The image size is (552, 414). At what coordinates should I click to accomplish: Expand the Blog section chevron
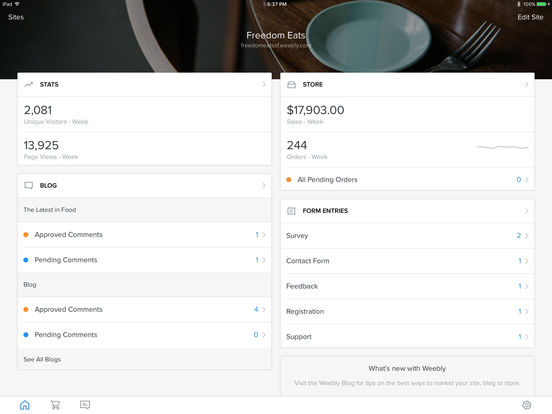tap(264, 186)
